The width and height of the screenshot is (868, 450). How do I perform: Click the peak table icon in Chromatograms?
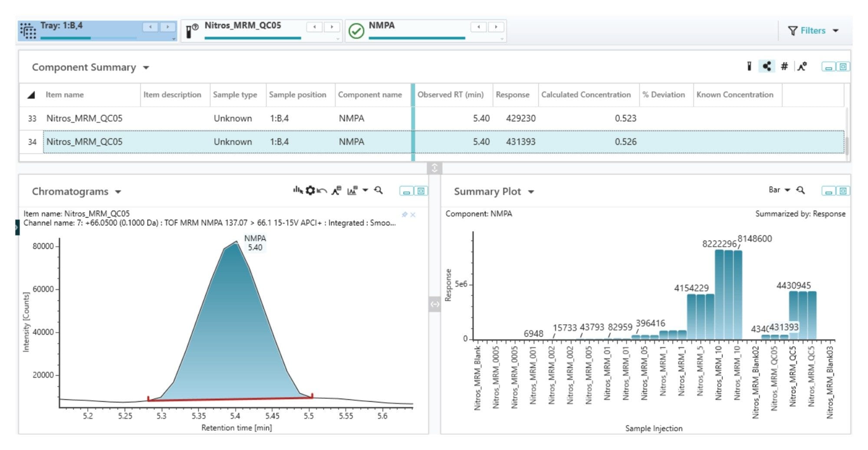click(336, 190)
